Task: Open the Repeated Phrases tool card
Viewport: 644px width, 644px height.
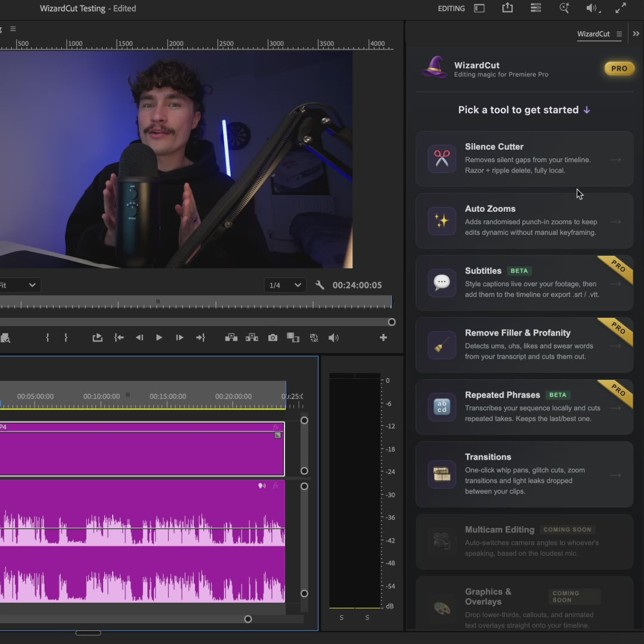Action: [524, 407]
